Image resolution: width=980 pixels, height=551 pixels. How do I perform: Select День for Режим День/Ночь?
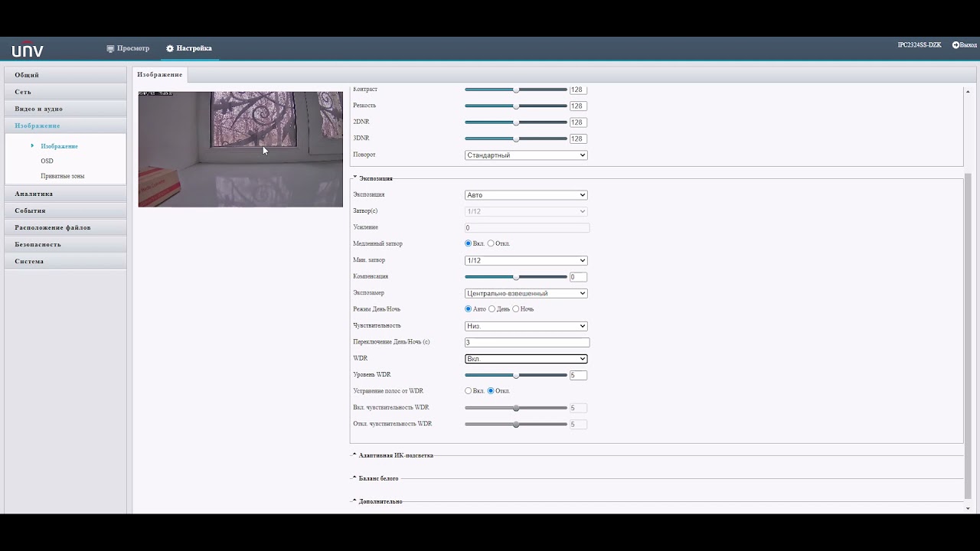coord(492,309)
